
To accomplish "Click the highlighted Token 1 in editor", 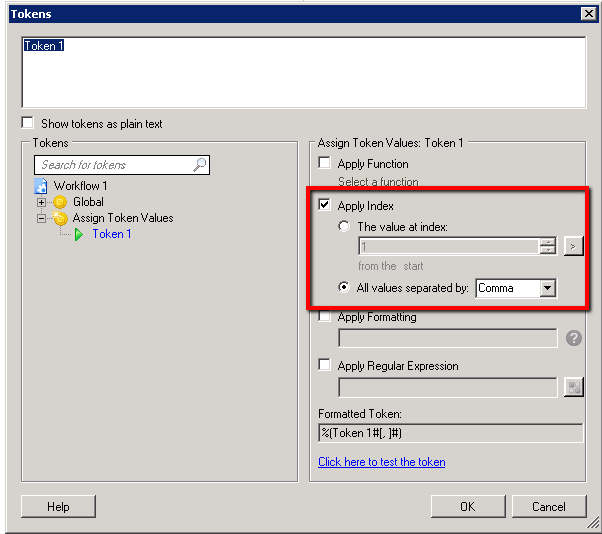I will click(x=44, y=46).
